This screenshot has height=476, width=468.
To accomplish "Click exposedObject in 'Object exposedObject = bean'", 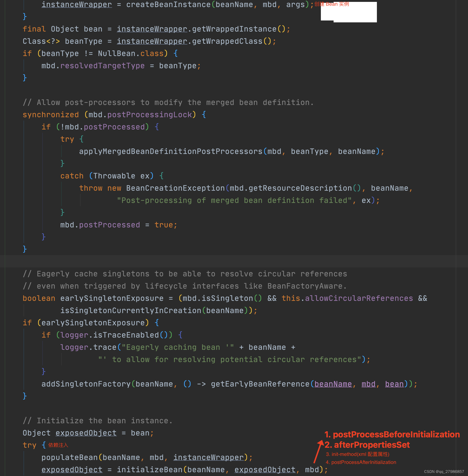I will pyautogui.click(x=86, y=433).
